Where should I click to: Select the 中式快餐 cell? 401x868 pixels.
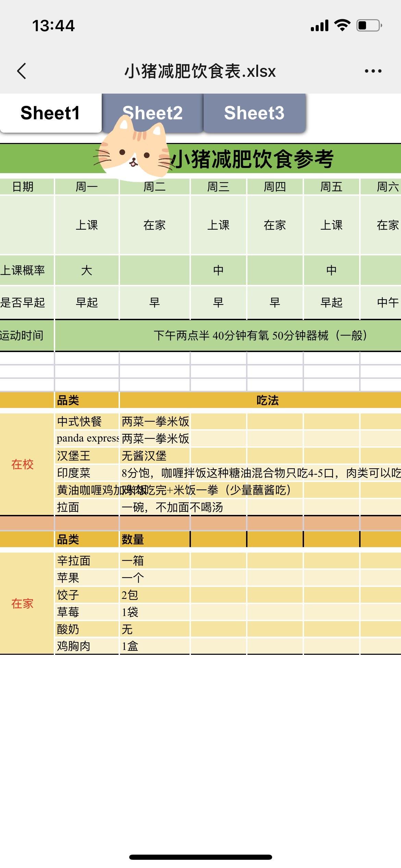[x=87, y=421]
